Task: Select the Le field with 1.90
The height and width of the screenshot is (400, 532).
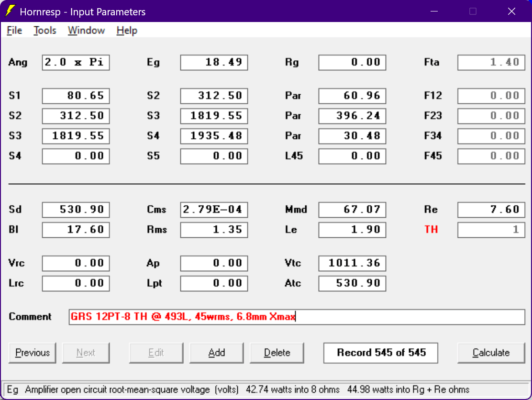Action: [x=352, y=230]
